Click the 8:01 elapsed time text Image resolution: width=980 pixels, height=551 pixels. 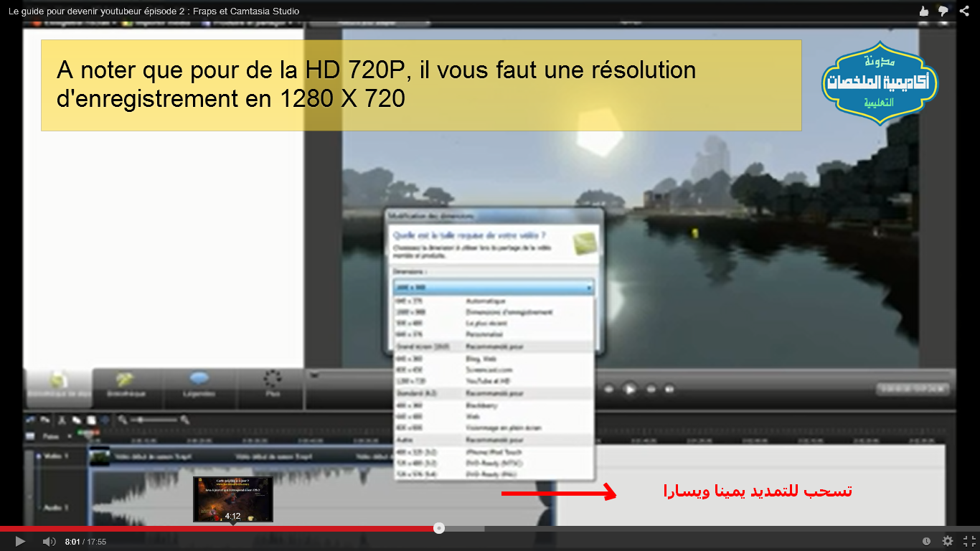tap(72, 542)
